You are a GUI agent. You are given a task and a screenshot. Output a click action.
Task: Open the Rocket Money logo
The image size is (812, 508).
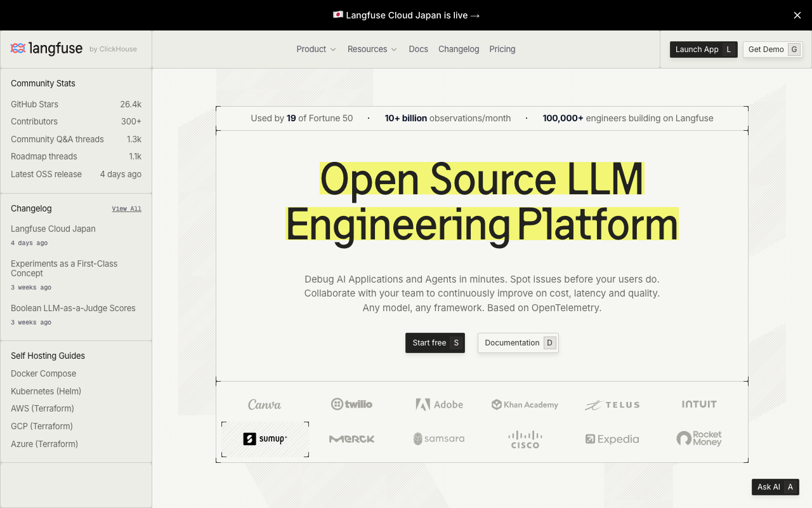(x=699, y=438)
